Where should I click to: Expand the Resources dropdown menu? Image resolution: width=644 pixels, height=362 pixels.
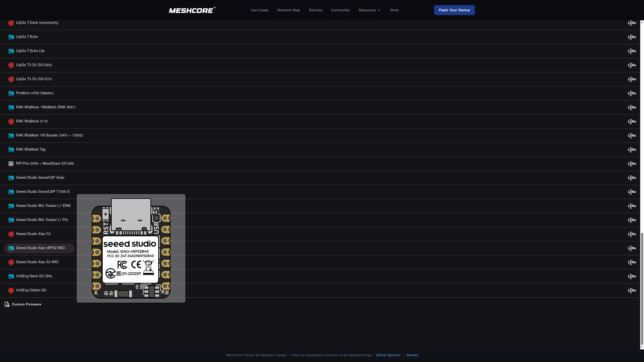(369, 10)
